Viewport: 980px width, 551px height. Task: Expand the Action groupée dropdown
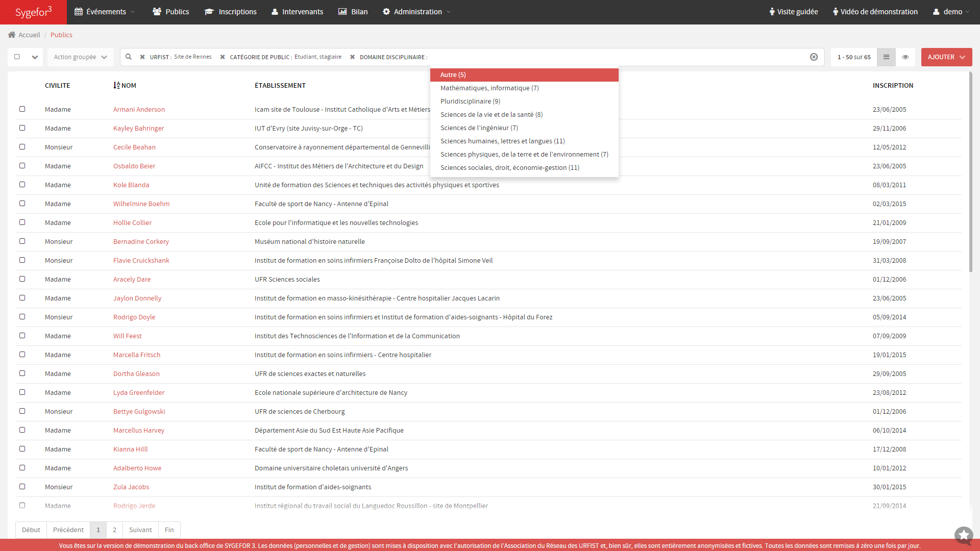pyautogui.click(x=80, y=57)
